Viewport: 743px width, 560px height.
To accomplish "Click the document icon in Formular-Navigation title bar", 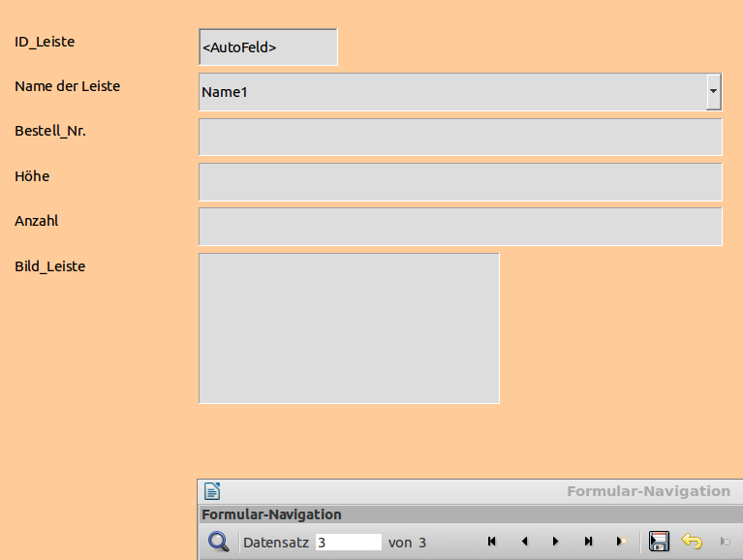I will (212, 491).
